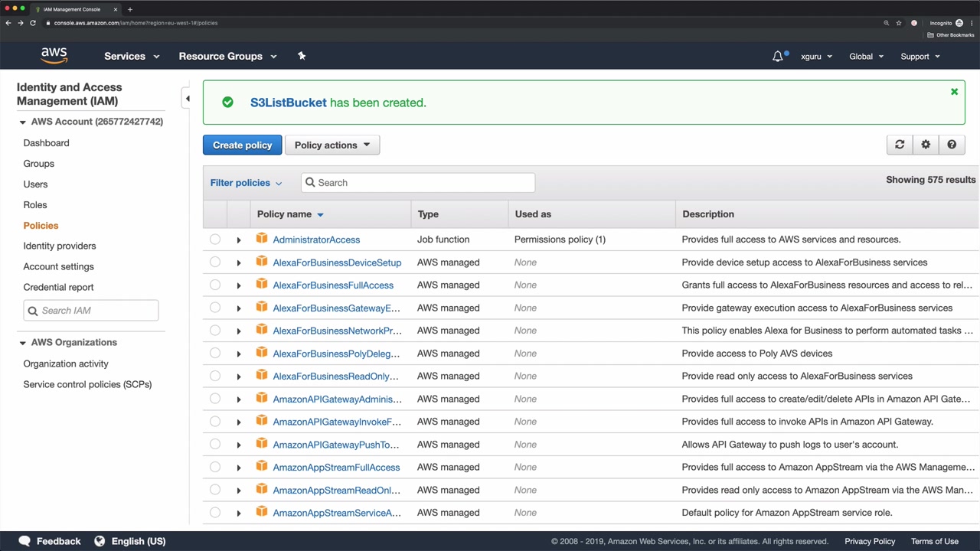Expand the AlexaForBusinessDeviceSetup policy row
980x551 pixels.
239,263
